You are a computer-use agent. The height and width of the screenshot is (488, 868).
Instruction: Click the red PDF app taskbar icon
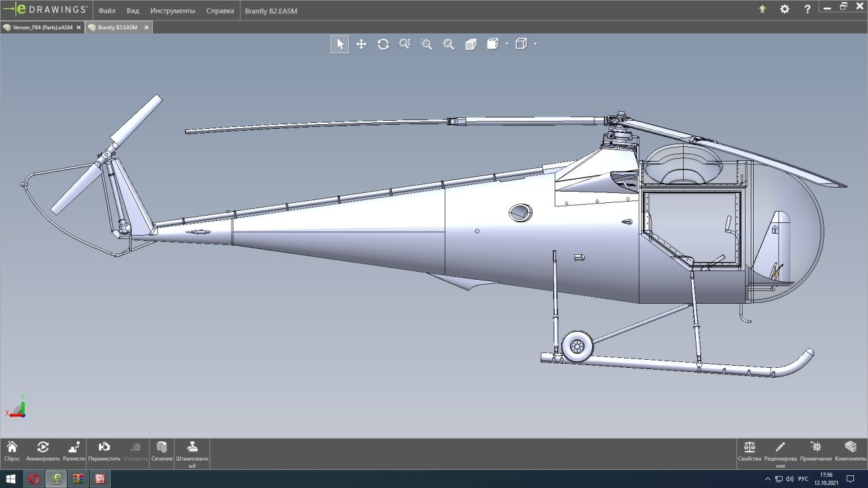coord(100,479)
